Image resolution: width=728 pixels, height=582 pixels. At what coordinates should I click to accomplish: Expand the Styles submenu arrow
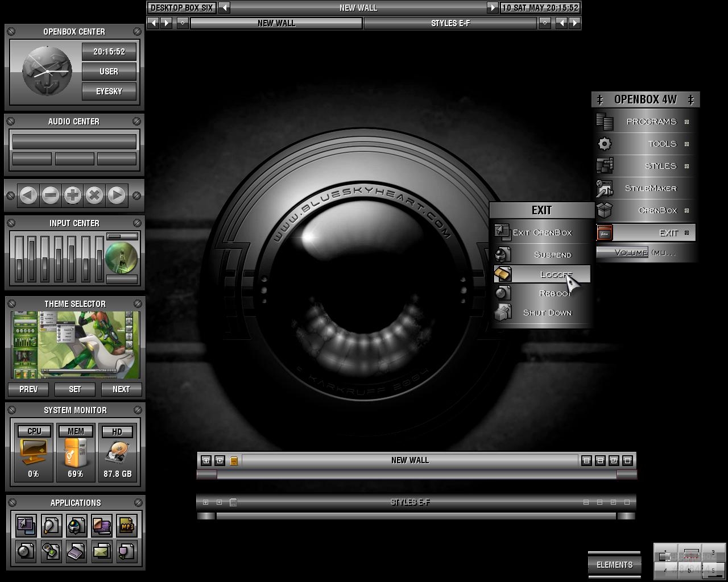tap(686, 166)
